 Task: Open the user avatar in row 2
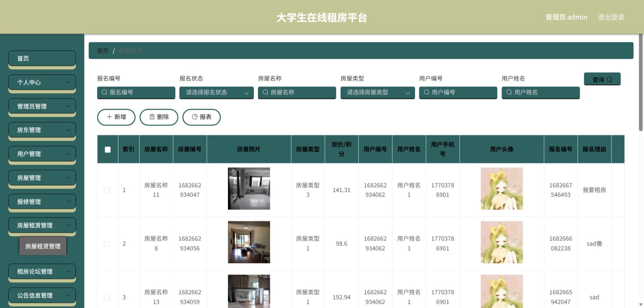pos(502,242)
